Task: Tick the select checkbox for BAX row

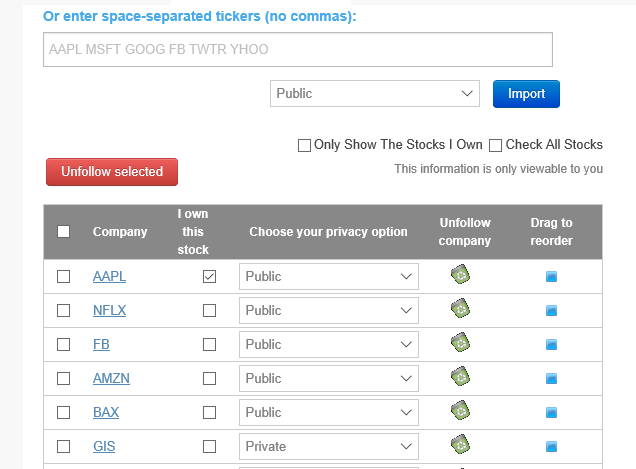Action: pyautogui.click(x=63, y=413)
